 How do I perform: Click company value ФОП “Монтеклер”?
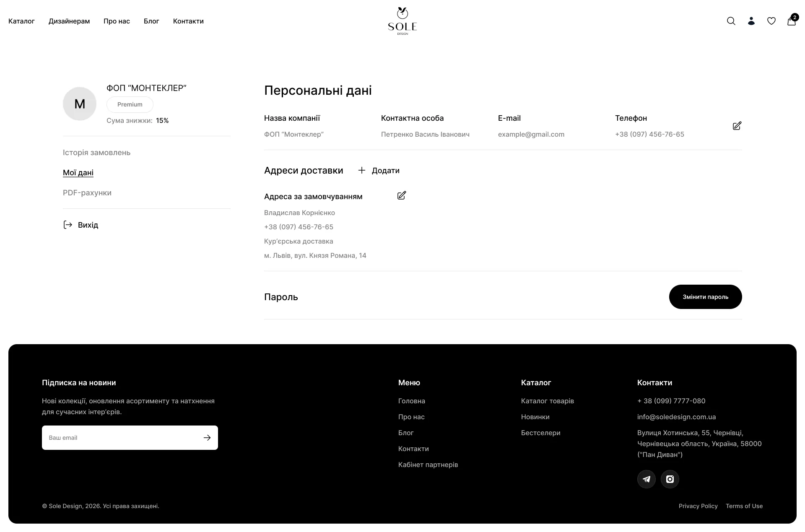click(294, 134)
